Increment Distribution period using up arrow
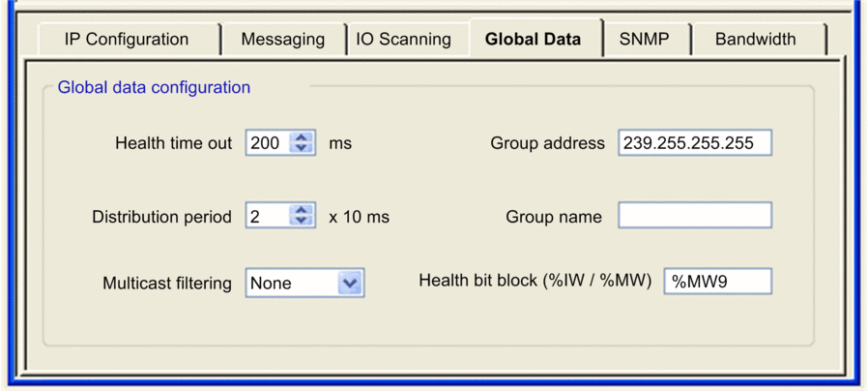 point(303,211)
